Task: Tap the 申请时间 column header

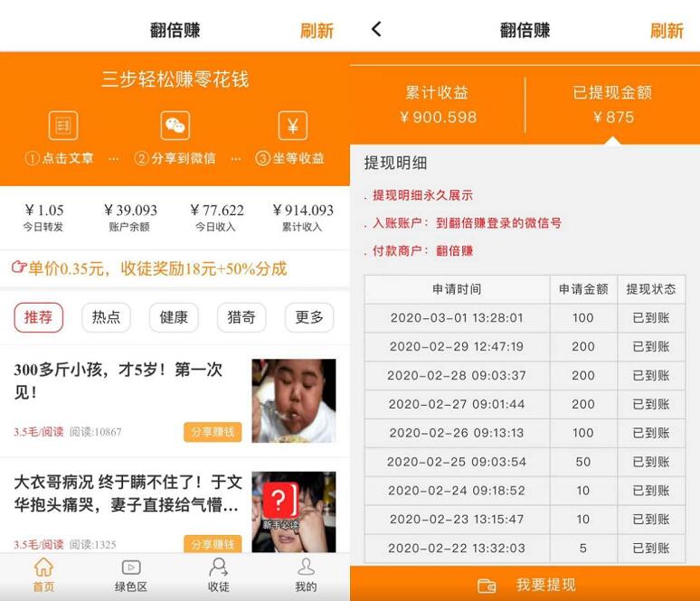Action: pos(457,289)
